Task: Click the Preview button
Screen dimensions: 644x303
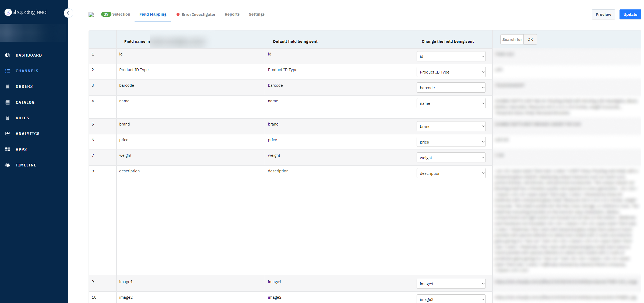Action: (x=603, y=15)
